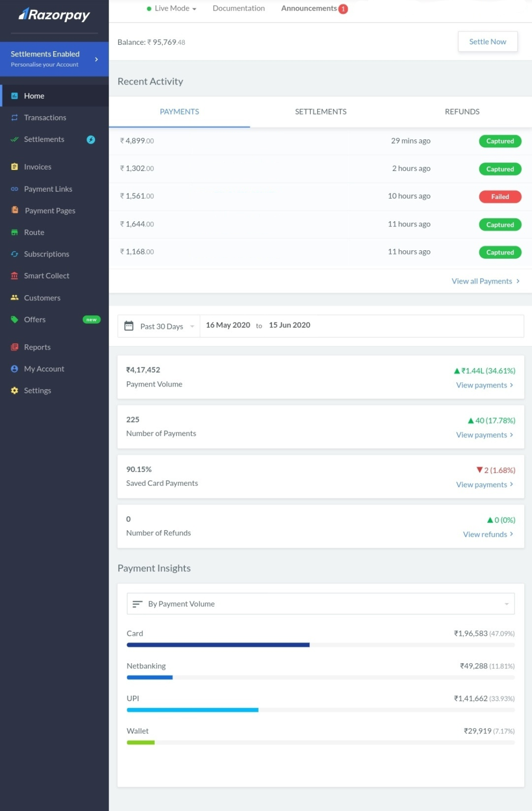Click the lightning badge next to Settlements
532x811 pixels.
91,139
